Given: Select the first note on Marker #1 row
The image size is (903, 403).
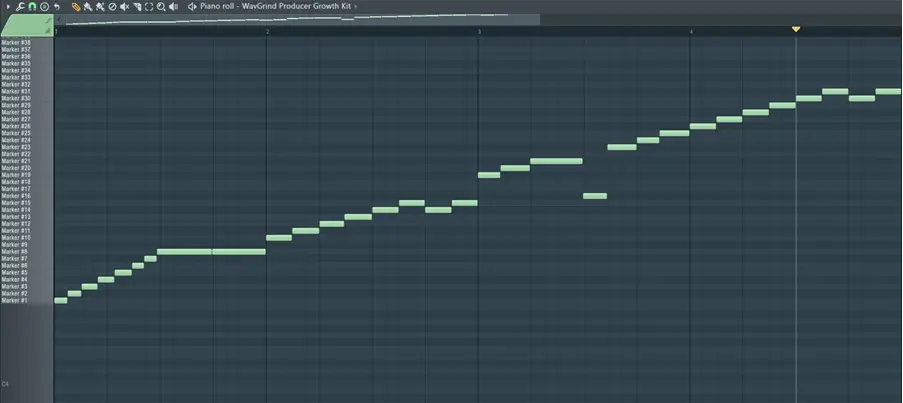Looking at the screenshot, I should pyautogui.click(x=60, y=301).
